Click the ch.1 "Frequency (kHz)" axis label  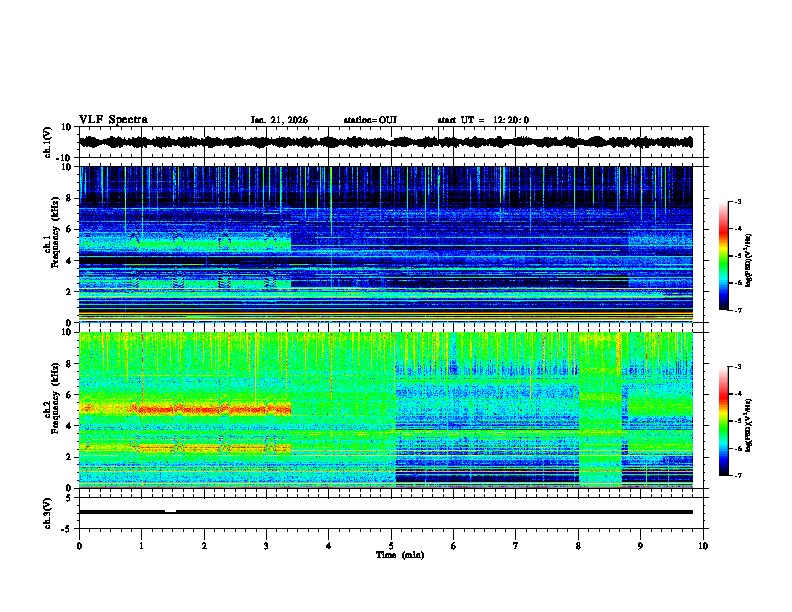[x=55, y=232]
